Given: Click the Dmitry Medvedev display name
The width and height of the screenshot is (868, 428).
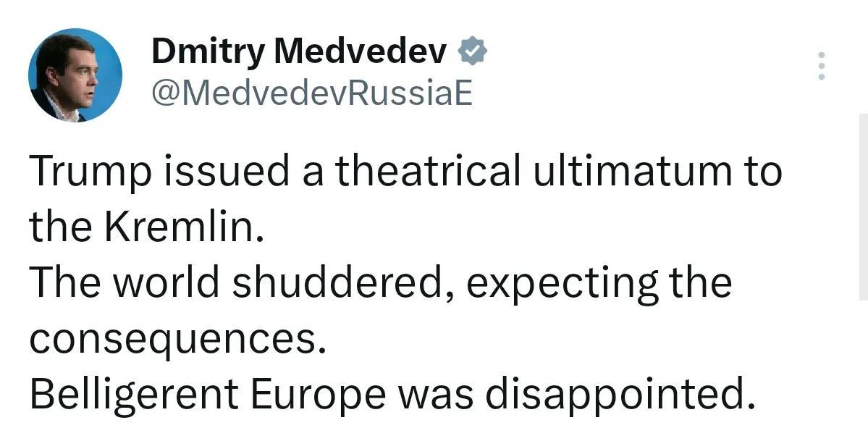Looking at the screenshot, I should [299, 51].
